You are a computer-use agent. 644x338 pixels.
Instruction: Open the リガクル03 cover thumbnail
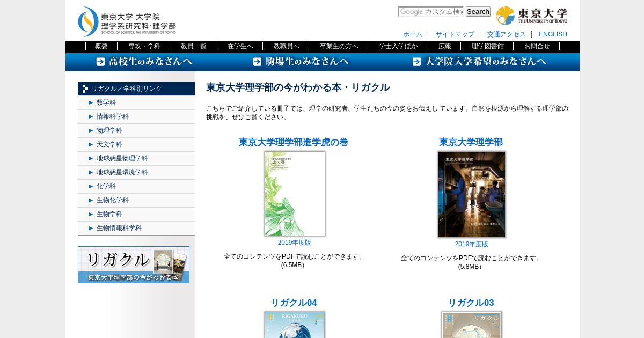[472, 325]
